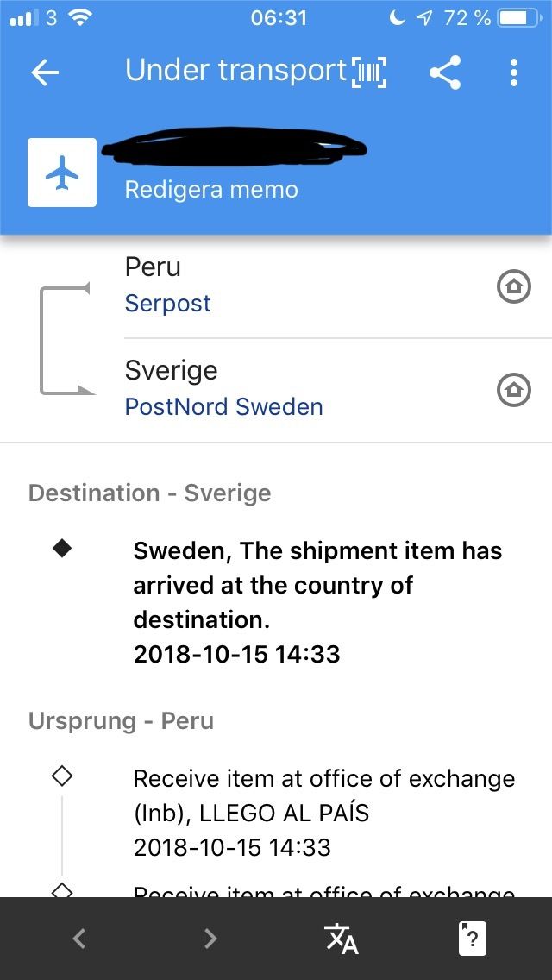552x980 pixels.
Task: Open PostNord Sweden home page icon
Action: 513,390
